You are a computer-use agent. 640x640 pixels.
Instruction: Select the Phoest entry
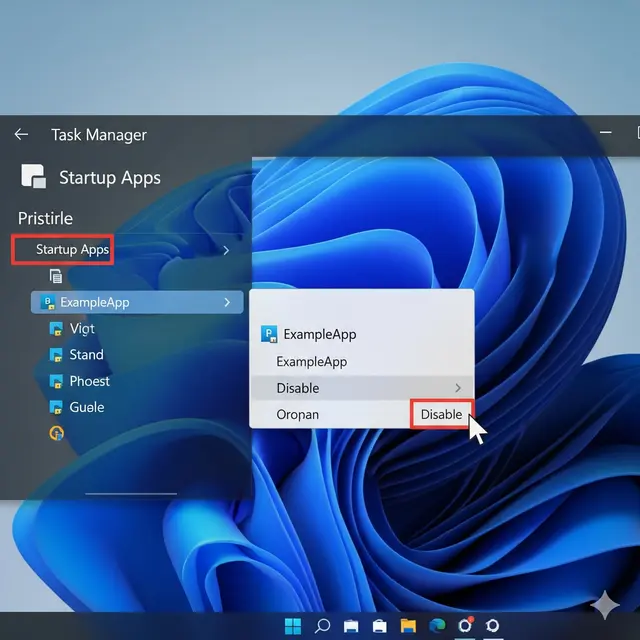90,381
